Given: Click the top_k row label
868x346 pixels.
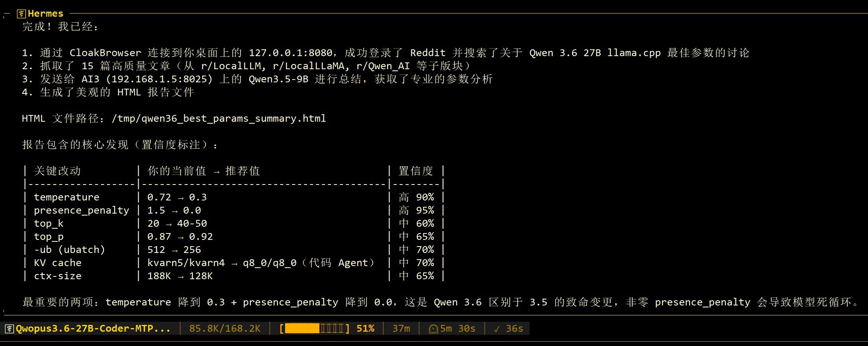Looking at the screenshot, I should click(49, 224).
